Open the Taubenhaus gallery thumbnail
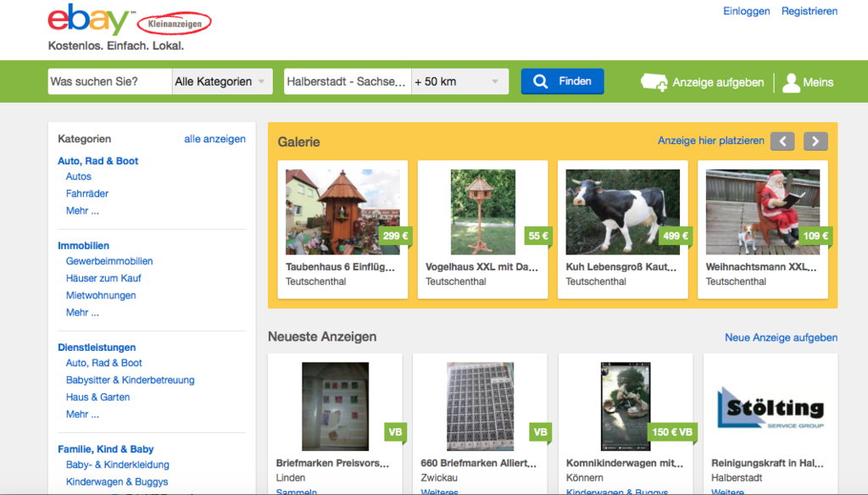Viewport: 868px width, 495px height. pos(342,212)
